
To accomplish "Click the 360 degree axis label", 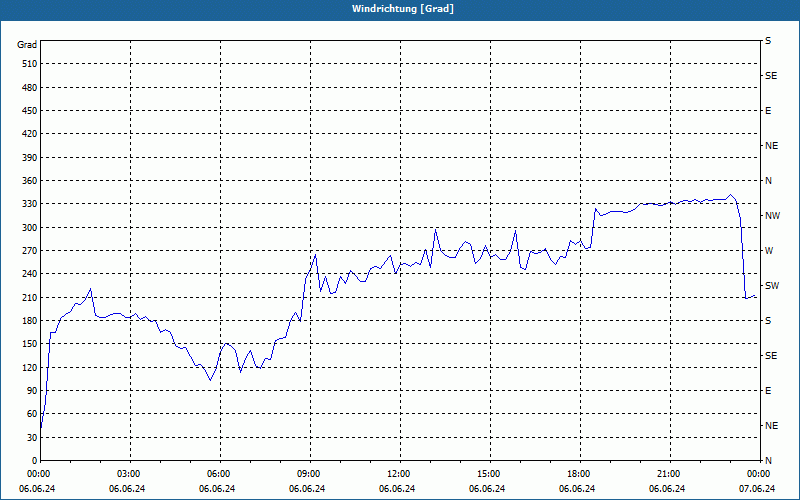I will [x=30, y=181].
